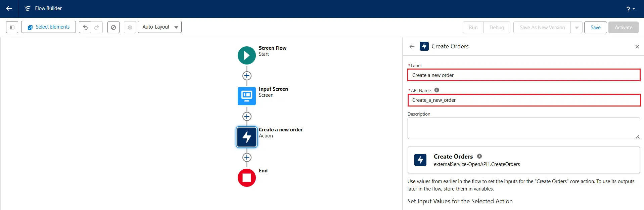Click the End element icon

[247, 178]
